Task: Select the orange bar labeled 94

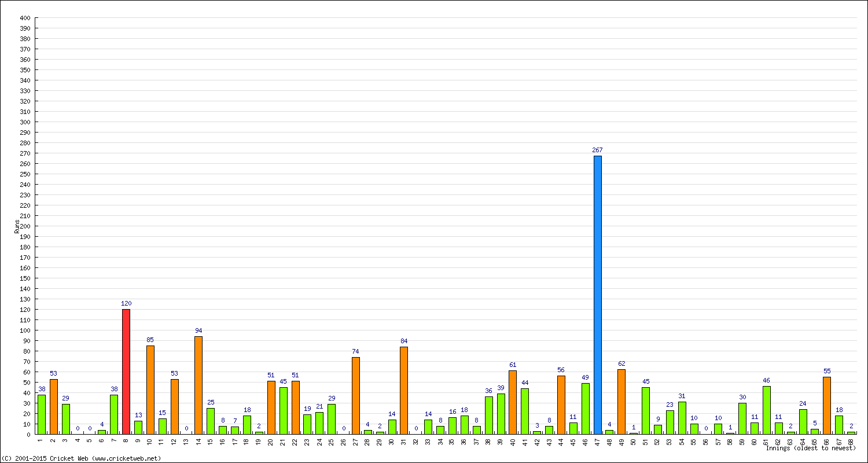Action: (198, 385)
